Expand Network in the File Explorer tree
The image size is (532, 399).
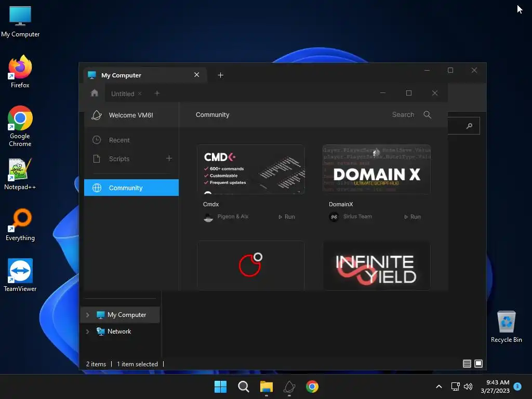coord(87,331)
